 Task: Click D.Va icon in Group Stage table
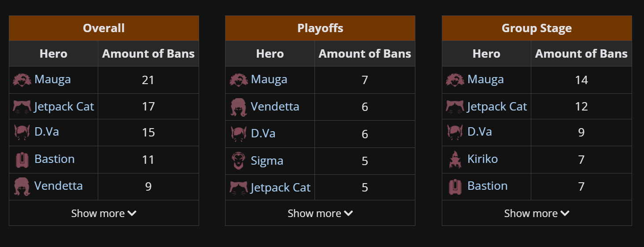click(x=455, y=132)
